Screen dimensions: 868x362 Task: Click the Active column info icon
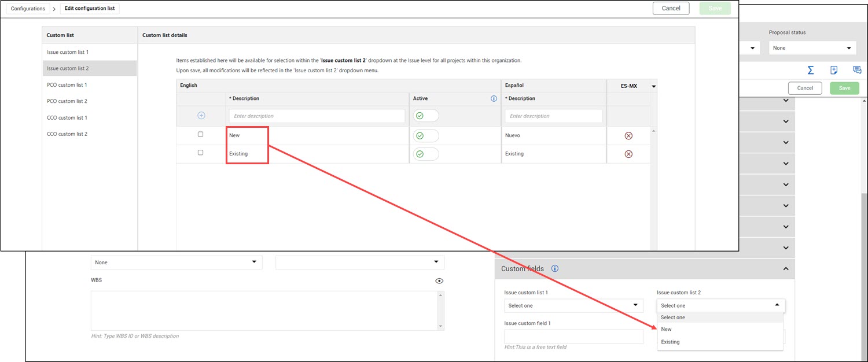[494, 99]
